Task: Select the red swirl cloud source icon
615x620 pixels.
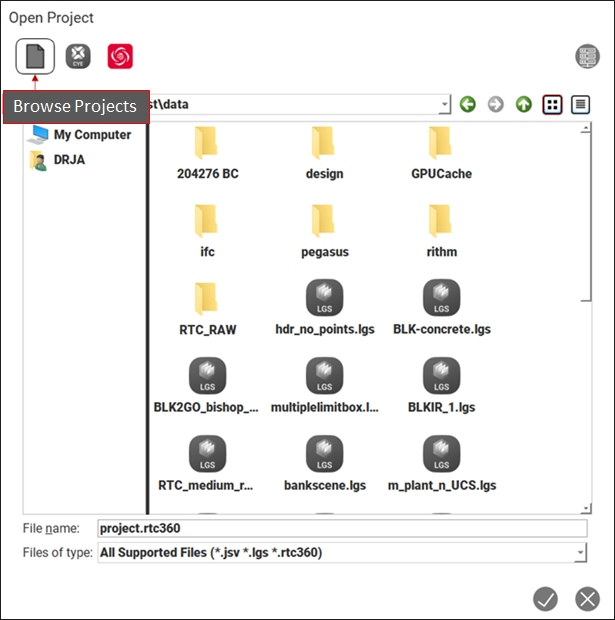Action: 120,57
